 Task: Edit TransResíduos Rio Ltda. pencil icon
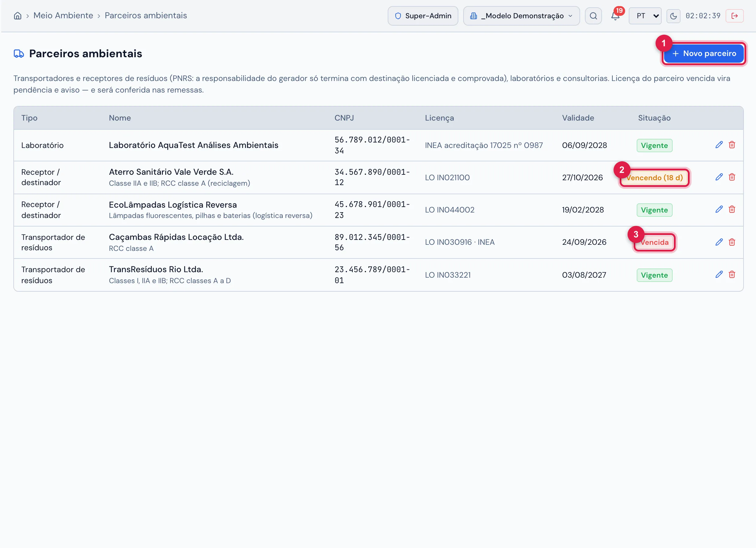click(719, 275)
